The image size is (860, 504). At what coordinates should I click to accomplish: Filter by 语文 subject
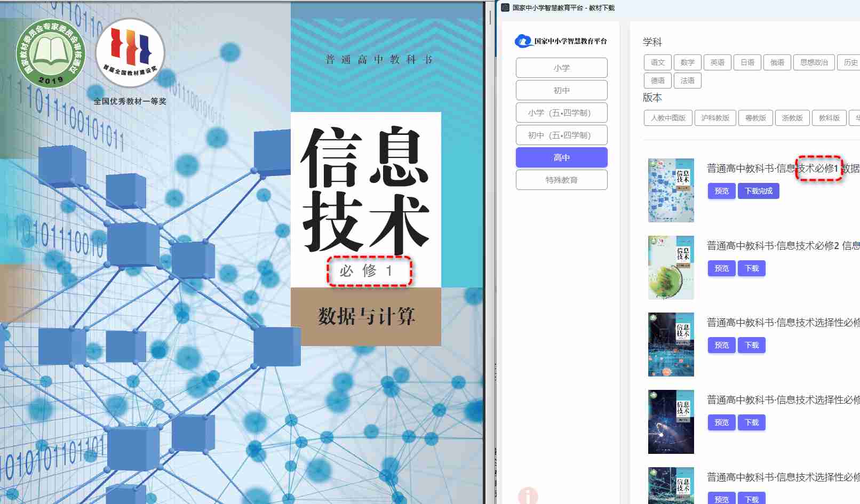[x=657, y=62]
